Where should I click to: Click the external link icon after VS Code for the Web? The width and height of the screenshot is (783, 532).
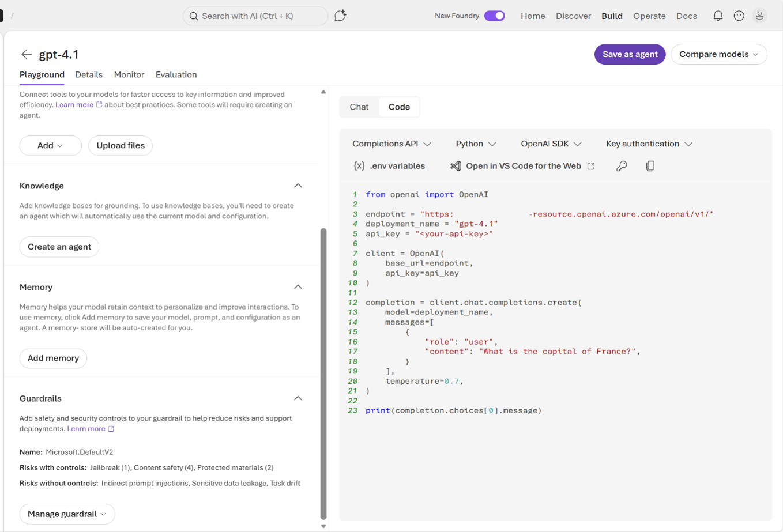pyautogui.click(x=591, y=166)
